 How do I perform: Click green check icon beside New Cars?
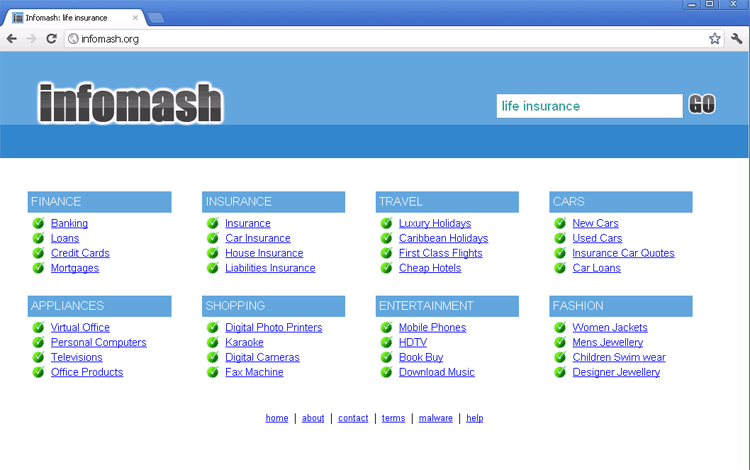tap(560, 224)
